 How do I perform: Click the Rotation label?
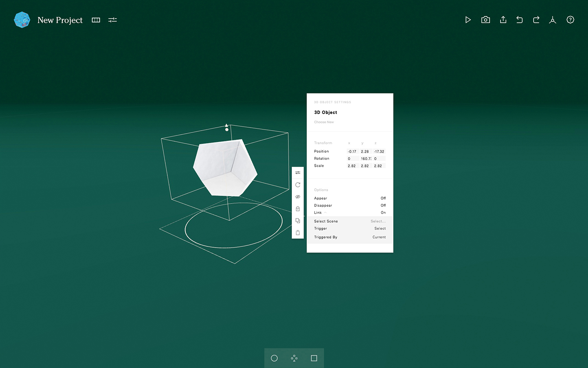click(322, 159)
